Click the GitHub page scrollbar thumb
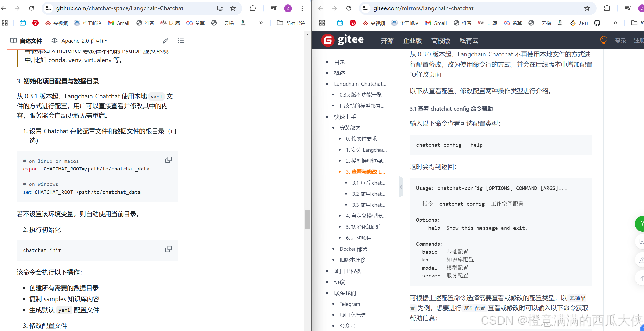Screen dimensions: 644x331 point(307,220)
